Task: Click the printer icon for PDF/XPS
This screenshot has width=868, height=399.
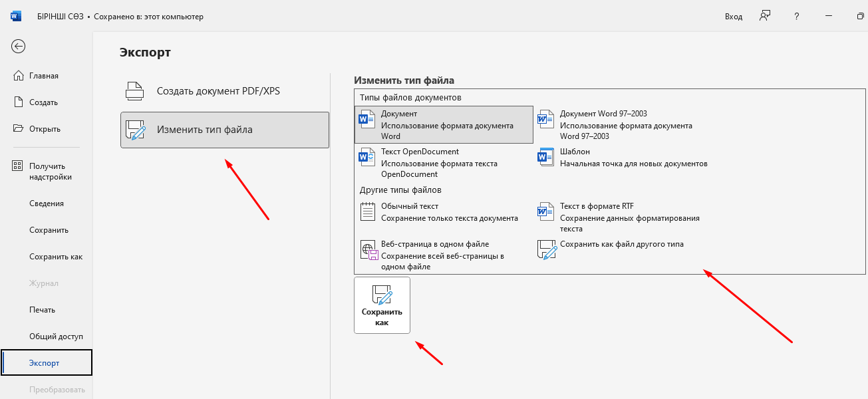Action: pyautogui.click(x=135, y=91)
